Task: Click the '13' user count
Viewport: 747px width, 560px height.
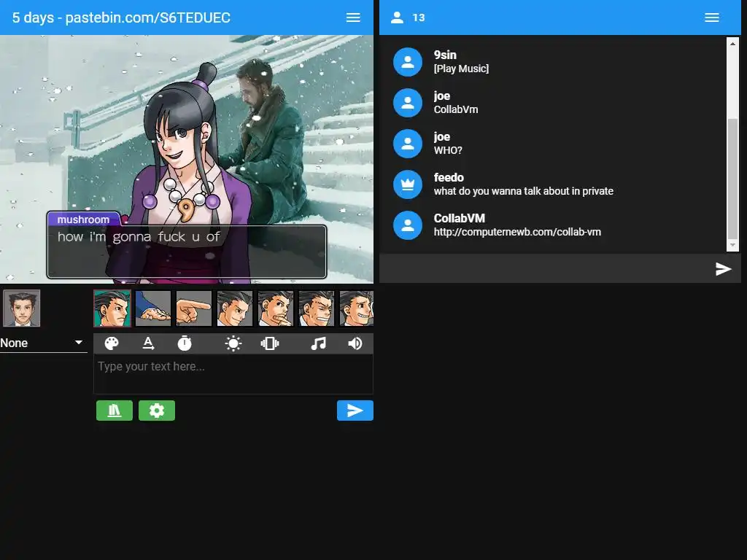Action: pos(419,17)
